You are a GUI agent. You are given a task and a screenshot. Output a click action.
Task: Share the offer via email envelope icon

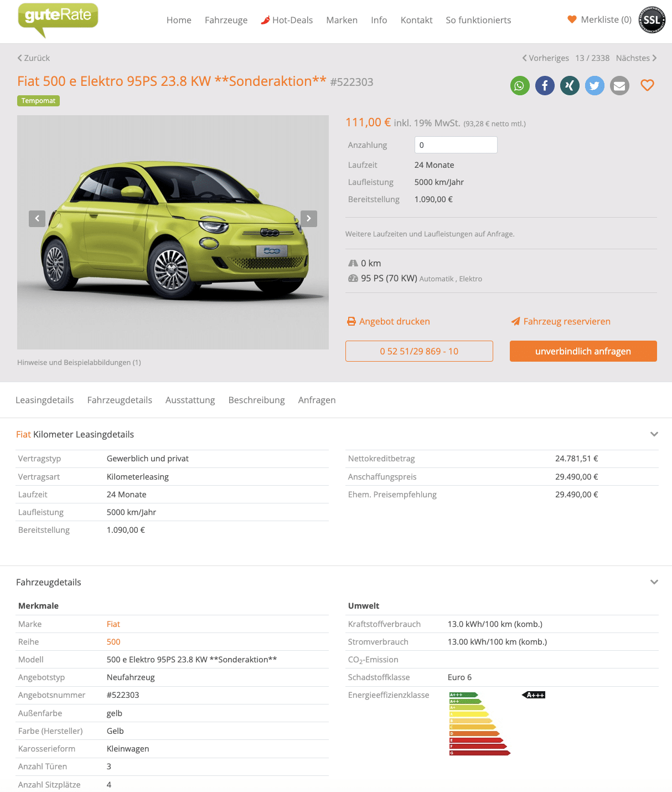(619, 86)
